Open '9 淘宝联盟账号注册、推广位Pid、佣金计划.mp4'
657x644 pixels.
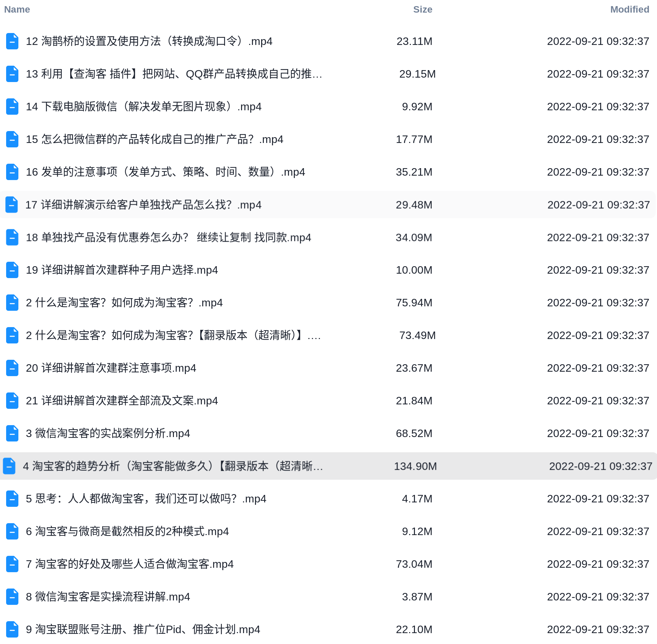(x=143, y=629)
